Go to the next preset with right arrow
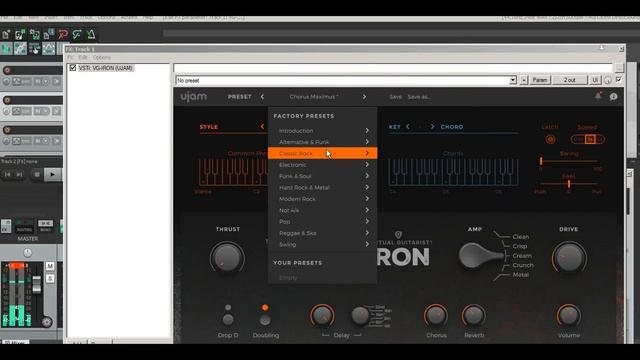 (364, 97)
